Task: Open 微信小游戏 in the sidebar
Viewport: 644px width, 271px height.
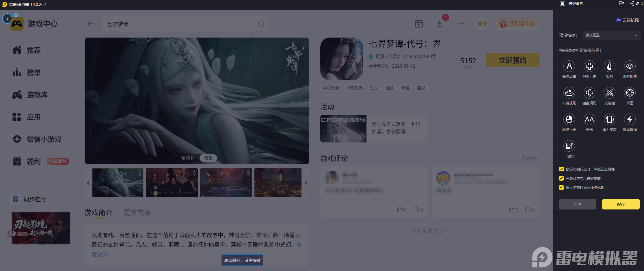Action: click(x=37, y=139)
